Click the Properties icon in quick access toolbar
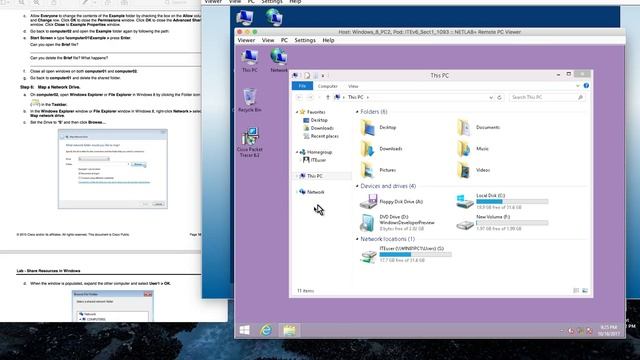The height and width of the screenshot is (360, 640). tap(307, 76)
